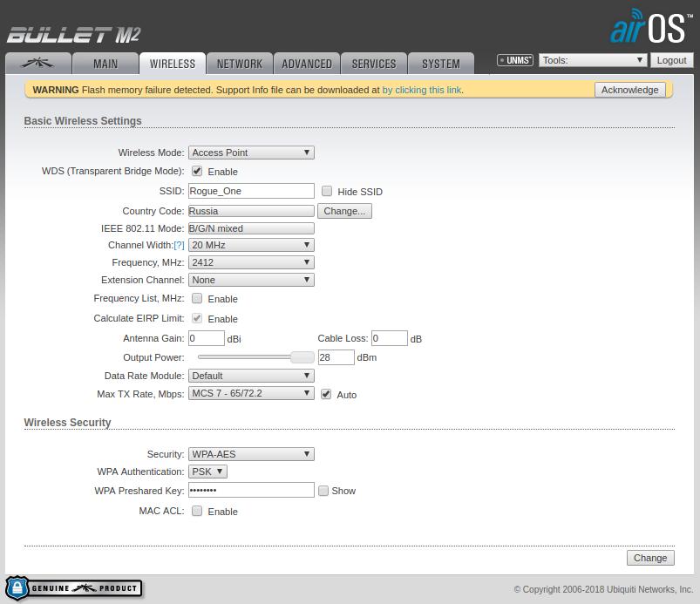Enable the MAC ACL checkbox
Viewport: 700px width, 604px height.
tap(197, 511)
